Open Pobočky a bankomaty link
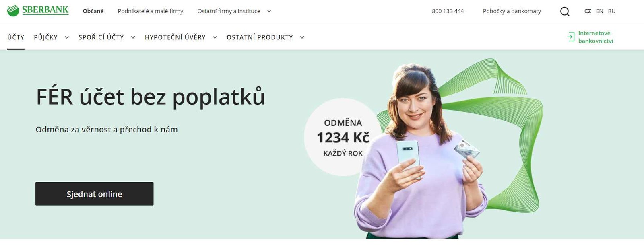Viewport: 644px width, 251px height. (x=512, y=11)
